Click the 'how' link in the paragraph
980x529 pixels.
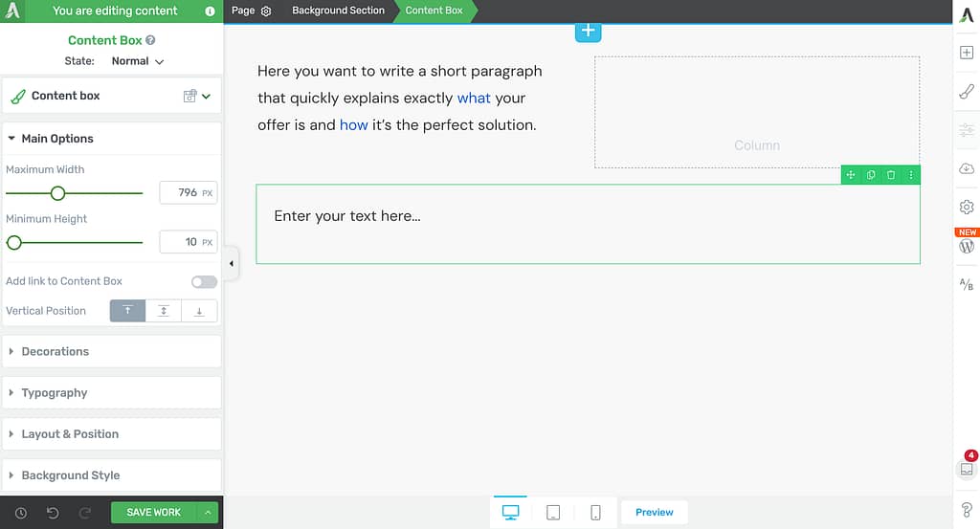[x=354, y=125]
